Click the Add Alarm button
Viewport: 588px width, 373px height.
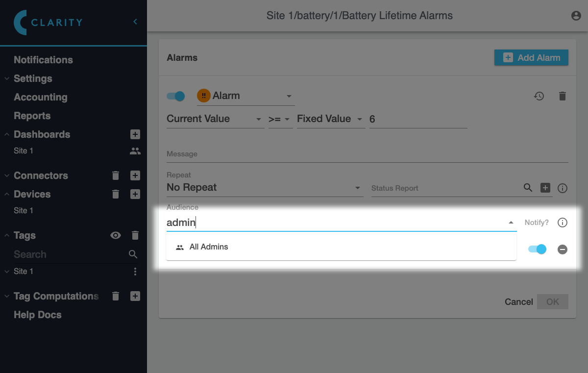(x=531, y=57)
